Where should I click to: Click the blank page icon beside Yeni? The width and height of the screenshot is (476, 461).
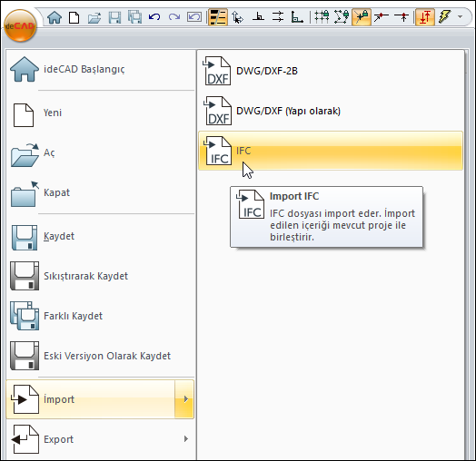click(24, 115)
